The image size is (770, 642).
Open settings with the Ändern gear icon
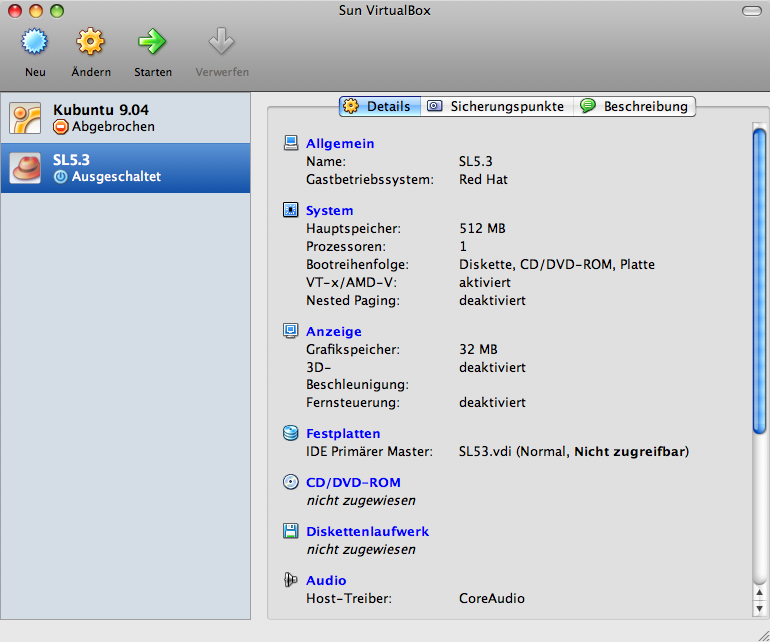(90, 41)
